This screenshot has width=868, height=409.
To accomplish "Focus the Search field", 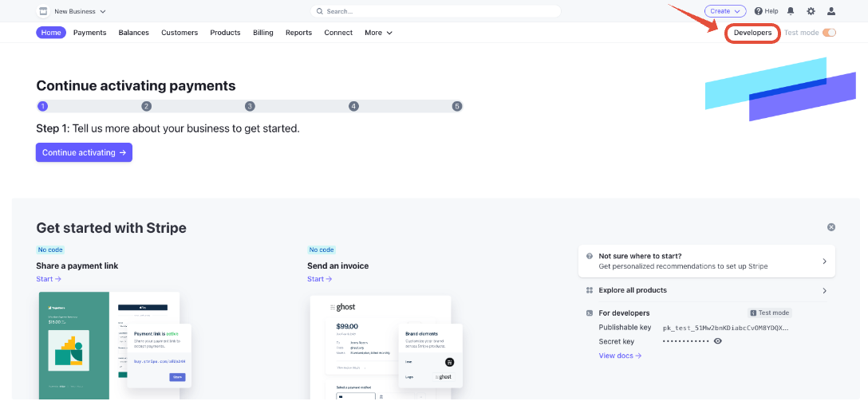I will (435, 11).
